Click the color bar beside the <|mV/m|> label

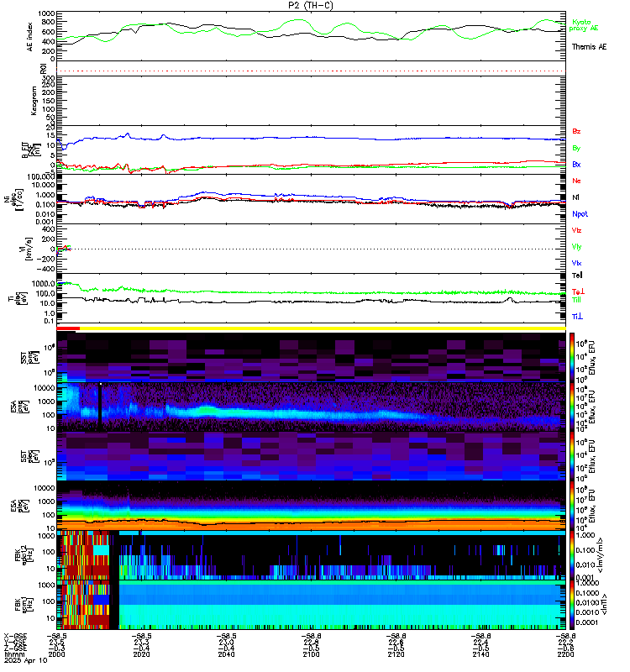point(572,555)
